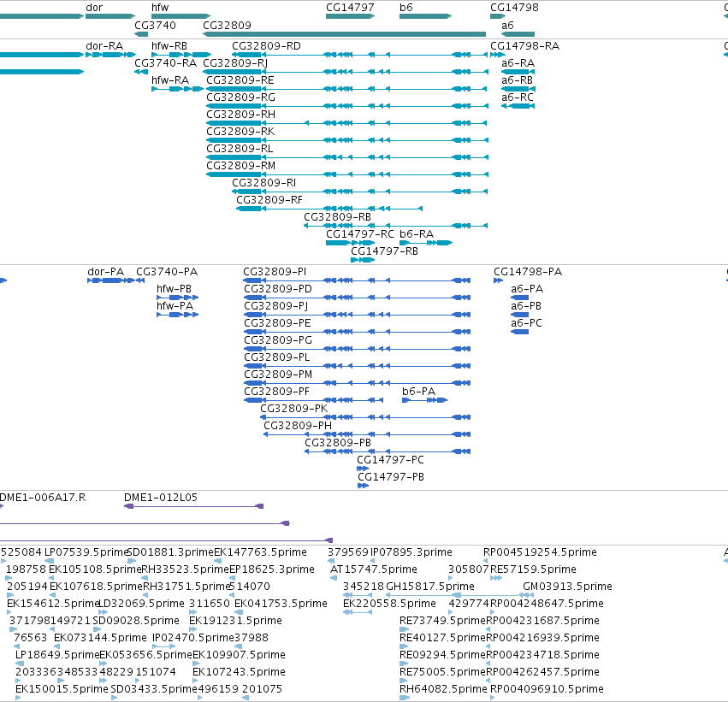Click the dor gene label
Screen dimensions: 728x702
click(x=94, y=8)
